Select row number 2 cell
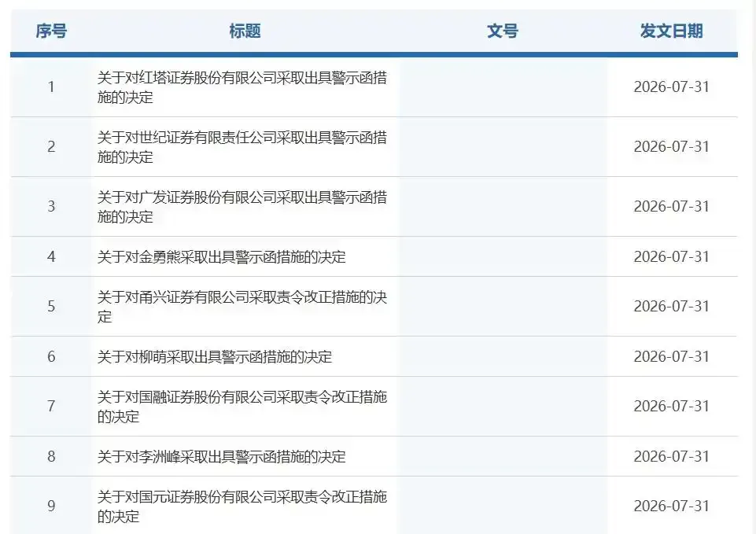The height and width of the screenshot is (534, 756). [x=51, y=147]
